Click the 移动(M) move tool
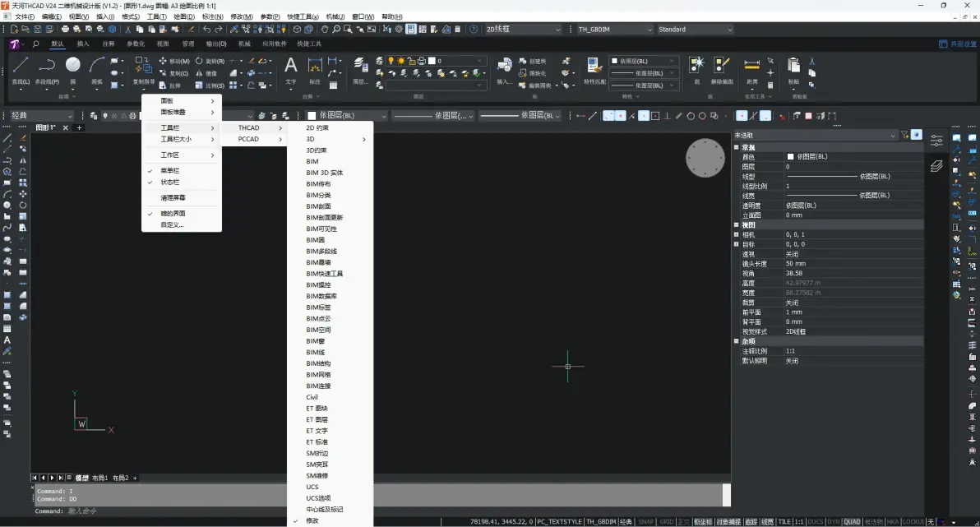The image size is (980, 527). 173,62
